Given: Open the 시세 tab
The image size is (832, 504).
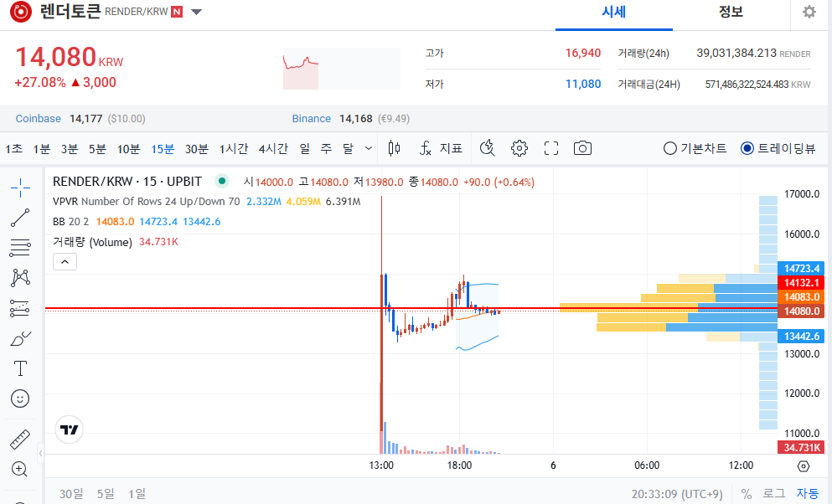Looking at the screenshot, I should [614, 13].
